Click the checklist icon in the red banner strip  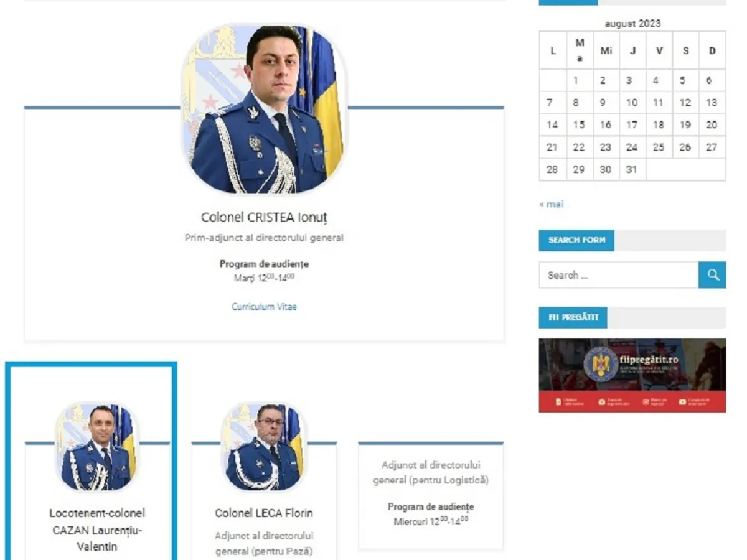click(x=646, y=402)
